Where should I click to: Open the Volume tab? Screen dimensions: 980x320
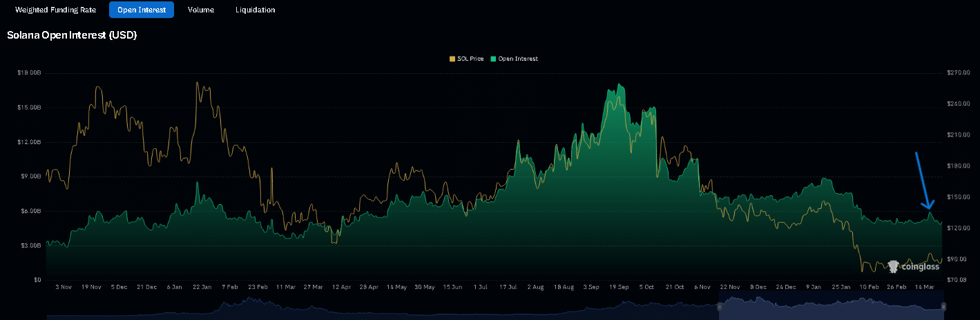(x=201, y=10)
